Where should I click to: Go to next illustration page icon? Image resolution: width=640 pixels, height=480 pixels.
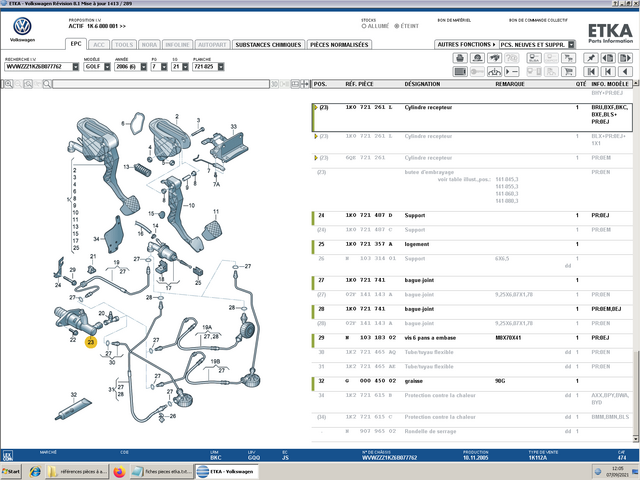coord(625,58)
